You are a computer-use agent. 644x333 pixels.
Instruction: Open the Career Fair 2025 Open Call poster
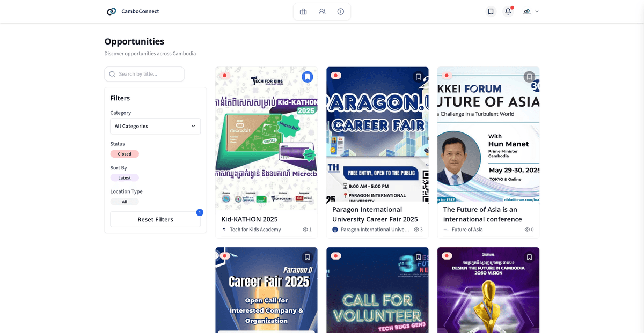click(x=266, y=290)
